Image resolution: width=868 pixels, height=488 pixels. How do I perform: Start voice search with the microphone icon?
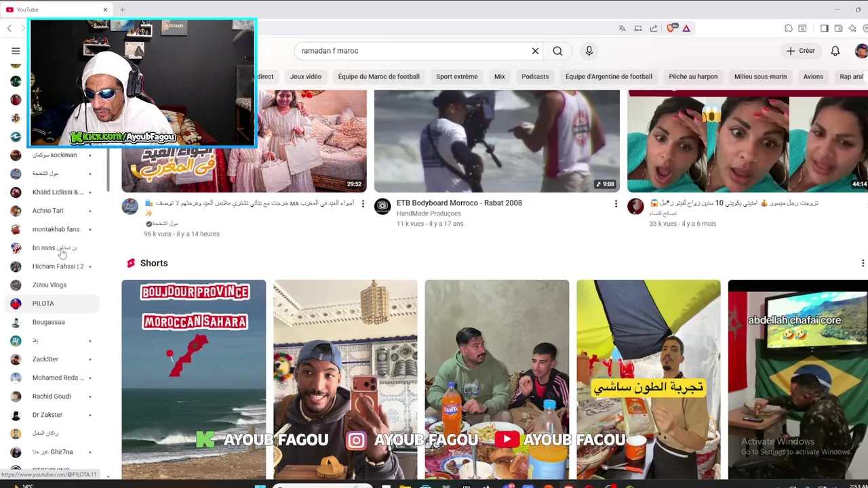coord(589,51)
